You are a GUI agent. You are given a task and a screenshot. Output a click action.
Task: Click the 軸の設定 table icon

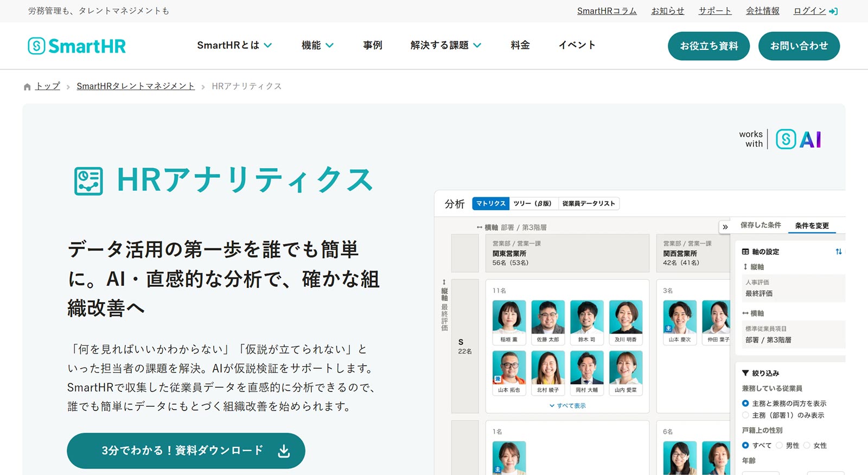tap(745, 252)
